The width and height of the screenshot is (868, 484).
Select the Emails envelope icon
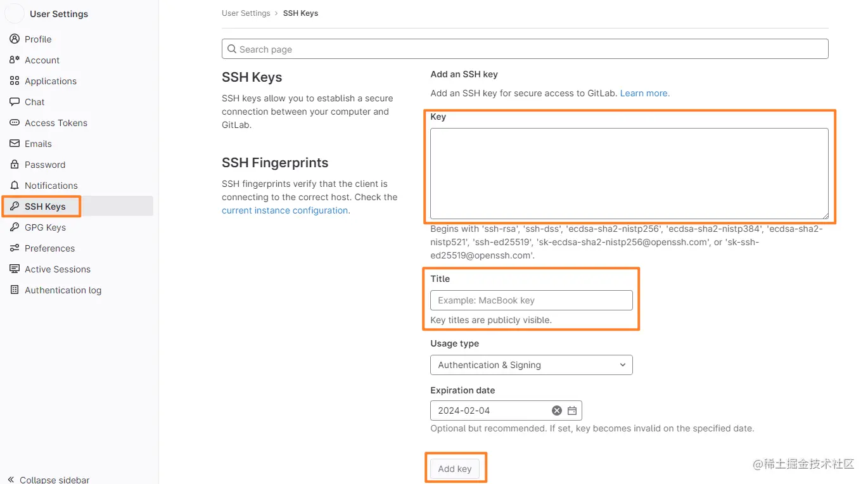pyautogui.click(x=15, y=144)
